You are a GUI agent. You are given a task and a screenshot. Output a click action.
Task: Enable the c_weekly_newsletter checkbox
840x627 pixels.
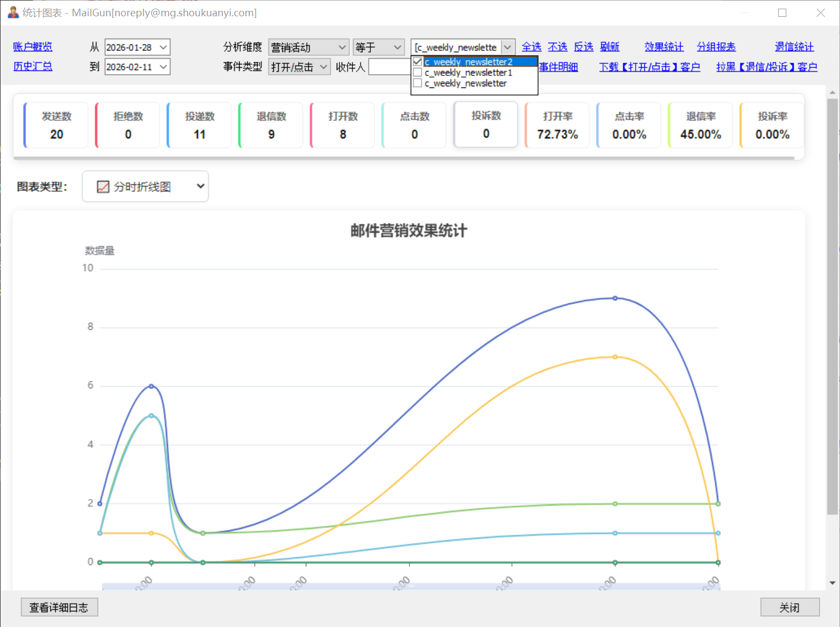(418, 84)
